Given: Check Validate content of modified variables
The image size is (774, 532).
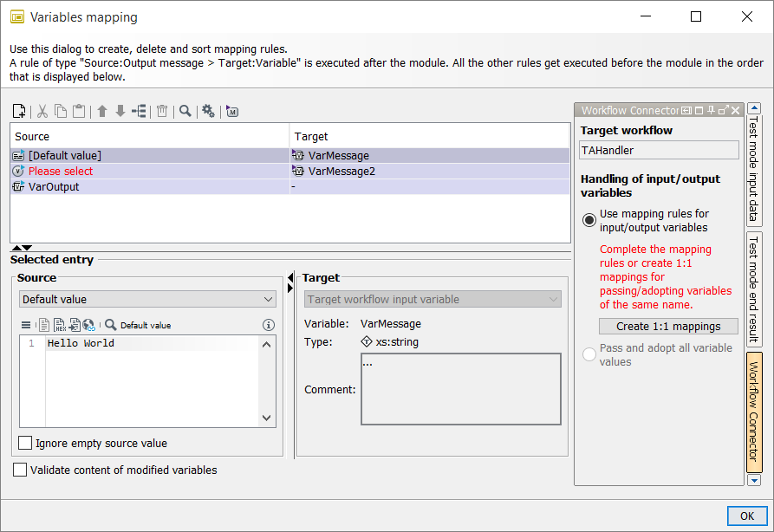Looking at the screenshot, I should click(20, 470).
